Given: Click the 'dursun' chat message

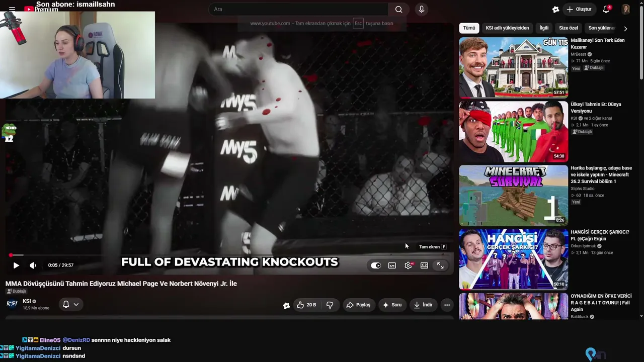Looking at the screenshot, I should click(71, 348).
